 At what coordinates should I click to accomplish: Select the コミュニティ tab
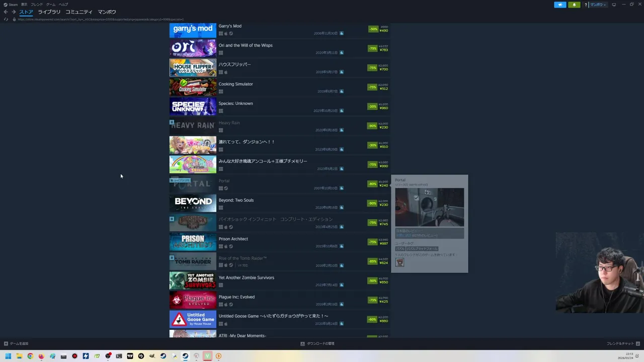click(x=79, y=12)
